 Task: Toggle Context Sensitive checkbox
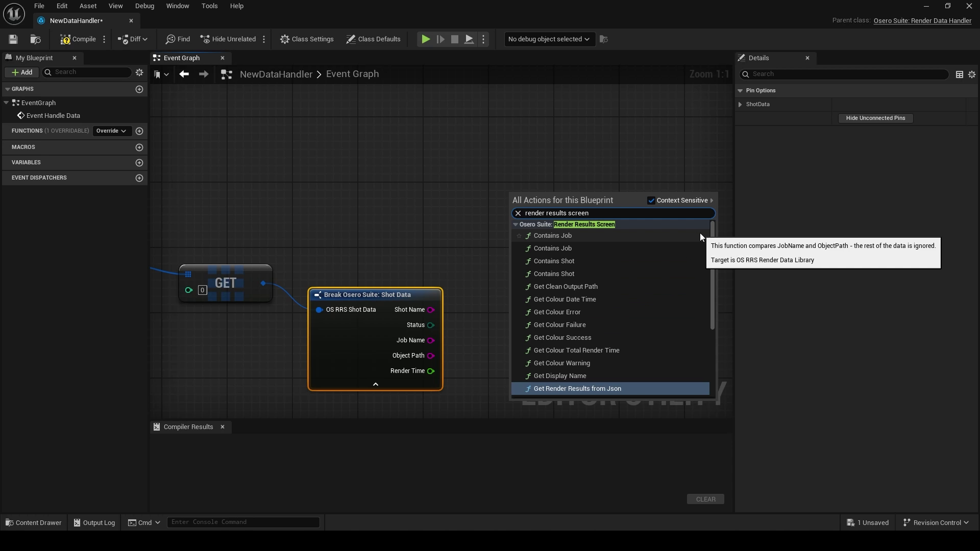[x=651, y=201]
